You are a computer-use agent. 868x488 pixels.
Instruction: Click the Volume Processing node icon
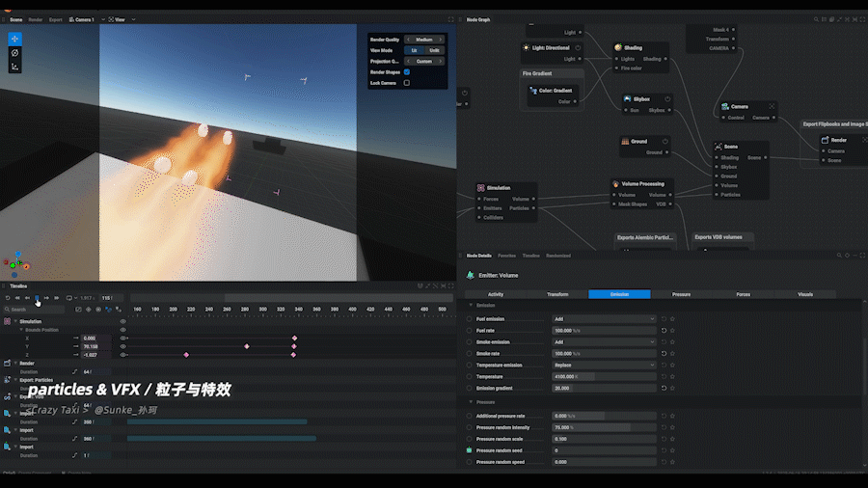pos(615,183)
